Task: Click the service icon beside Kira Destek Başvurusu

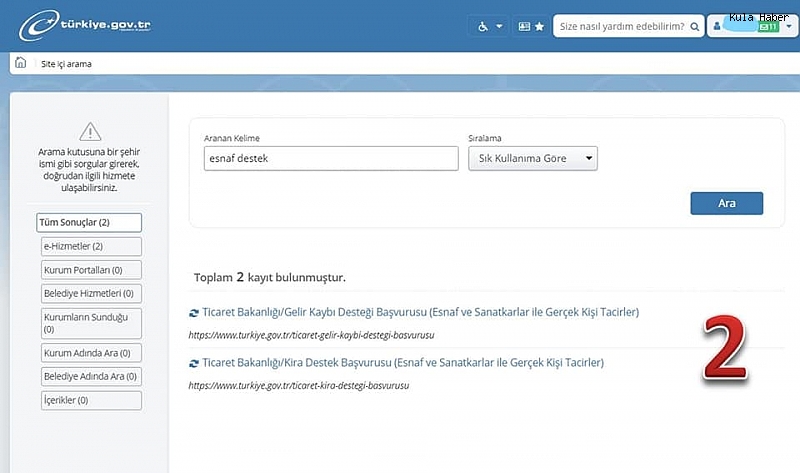Action: [194, 363]
